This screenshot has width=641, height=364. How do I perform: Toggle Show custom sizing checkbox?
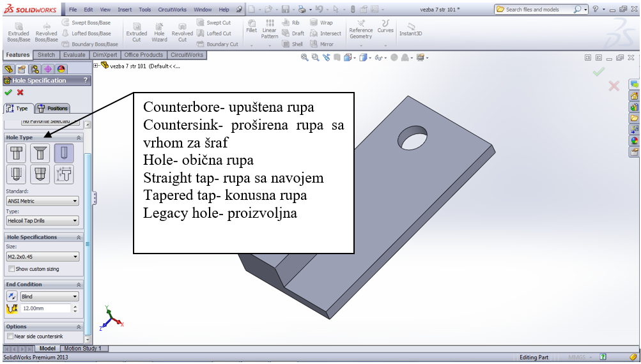(12, 269)
